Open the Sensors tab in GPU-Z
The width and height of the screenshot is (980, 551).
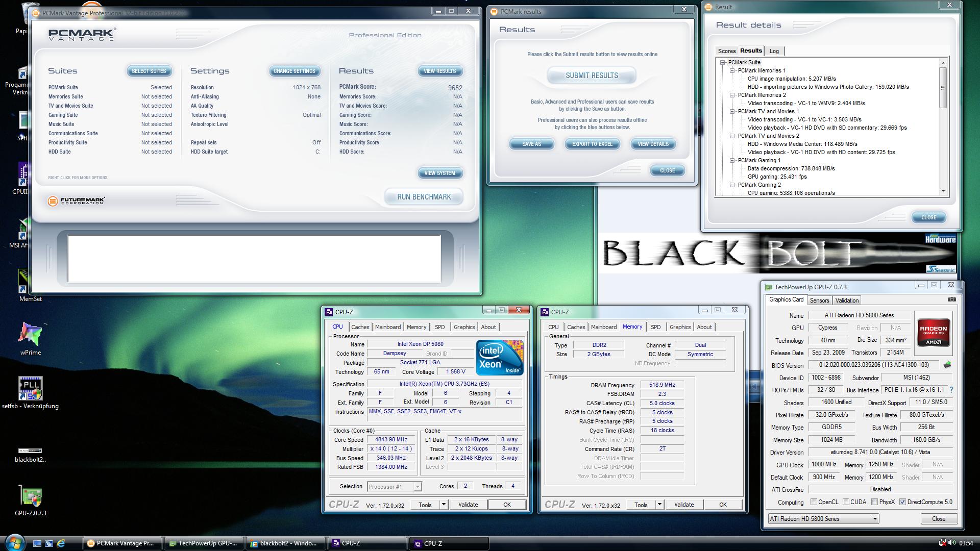[819, 300]
